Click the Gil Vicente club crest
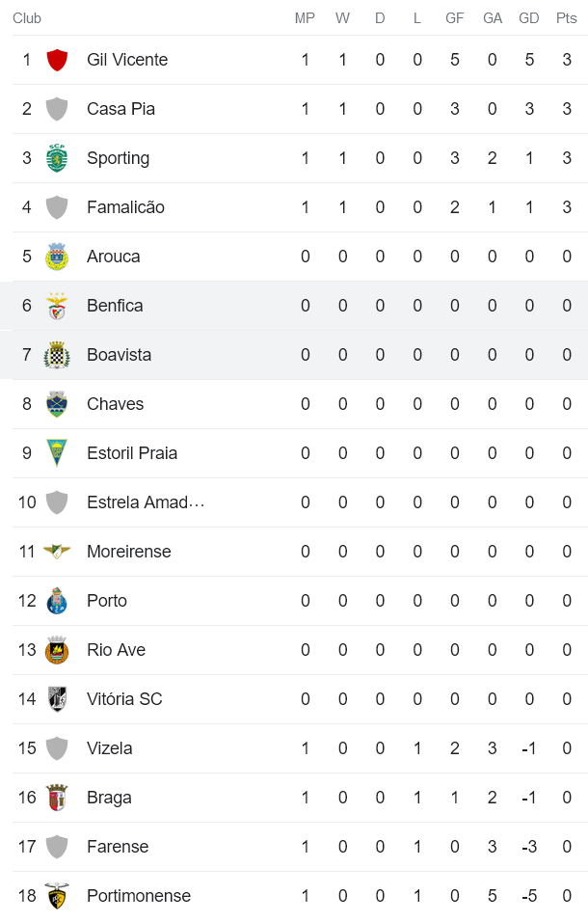Image resolution: width=588 pixels, height=922 pixels. coord(57,59)
